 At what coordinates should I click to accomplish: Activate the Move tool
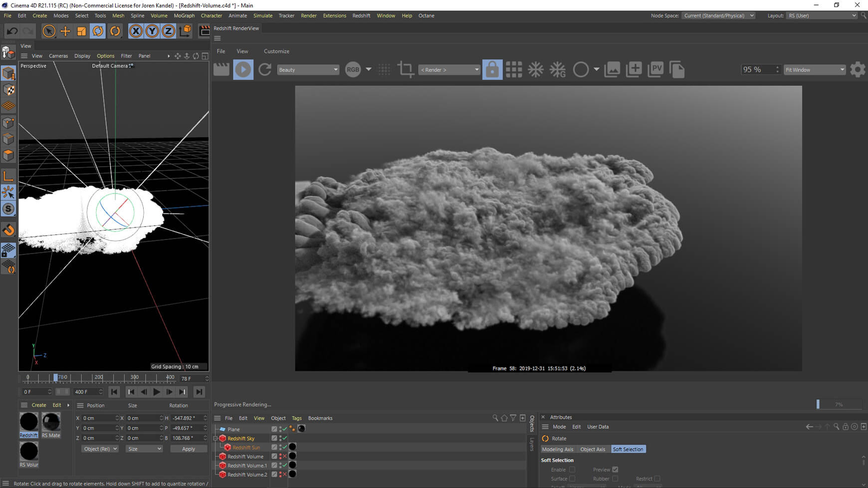[65, 31]
